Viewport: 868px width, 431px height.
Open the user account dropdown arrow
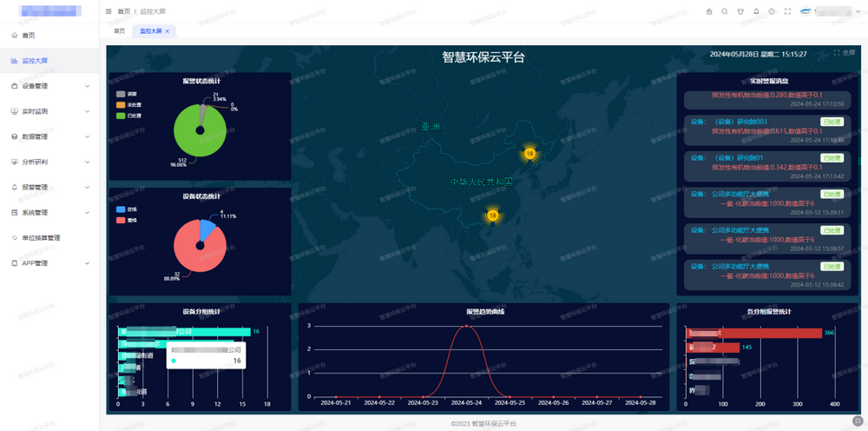coord(858,11)
